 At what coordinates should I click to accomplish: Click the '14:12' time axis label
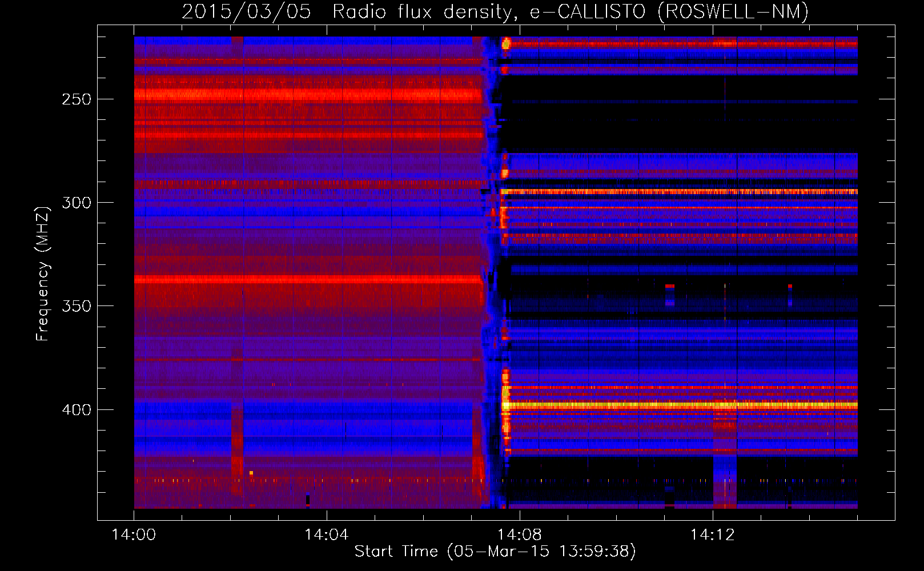coord(712,535)
